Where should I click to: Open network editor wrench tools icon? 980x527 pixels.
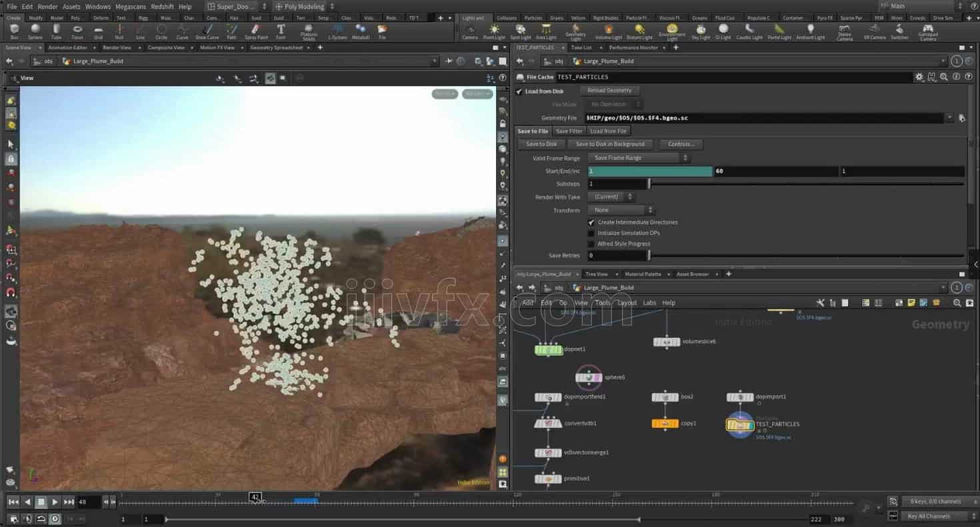click(x=821, y=302)
